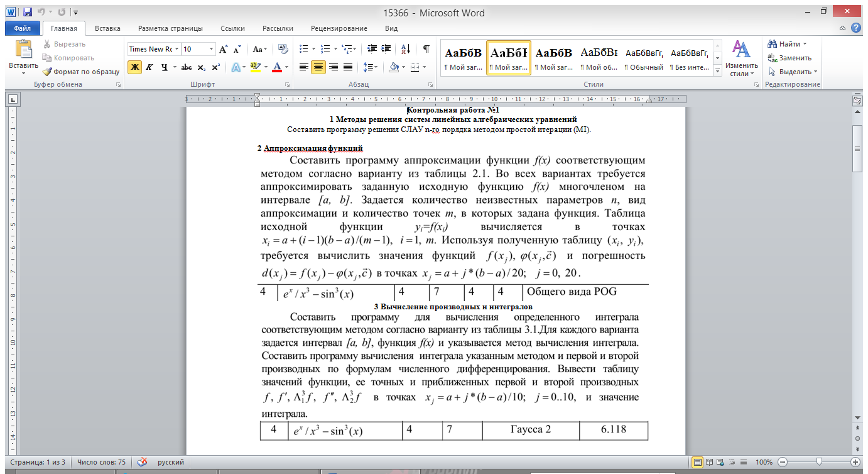Screen dimensions: 868x474
Task: Click the Число слов: 75 word count
Action: pos(102,462)
